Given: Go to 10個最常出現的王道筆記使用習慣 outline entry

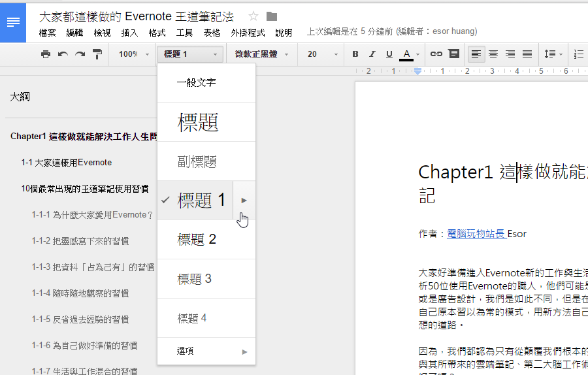Looking at the screenshot, I should (85, 189).
